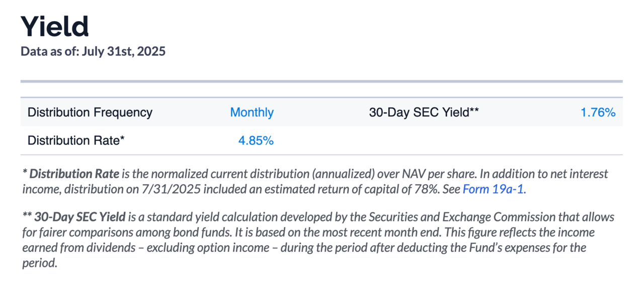The height and width of the screenshot is (288, 644).
Task: Click the 'net interest income' phrase
Action: 579,174
